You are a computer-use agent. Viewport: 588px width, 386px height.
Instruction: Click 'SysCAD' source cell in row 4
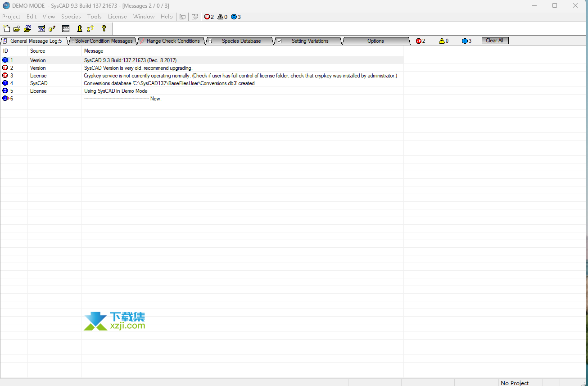pyautogui.click(x=39, y=83)
